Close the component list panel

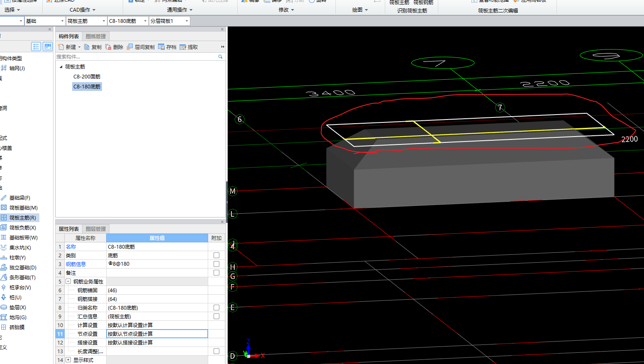click(222, 29)
